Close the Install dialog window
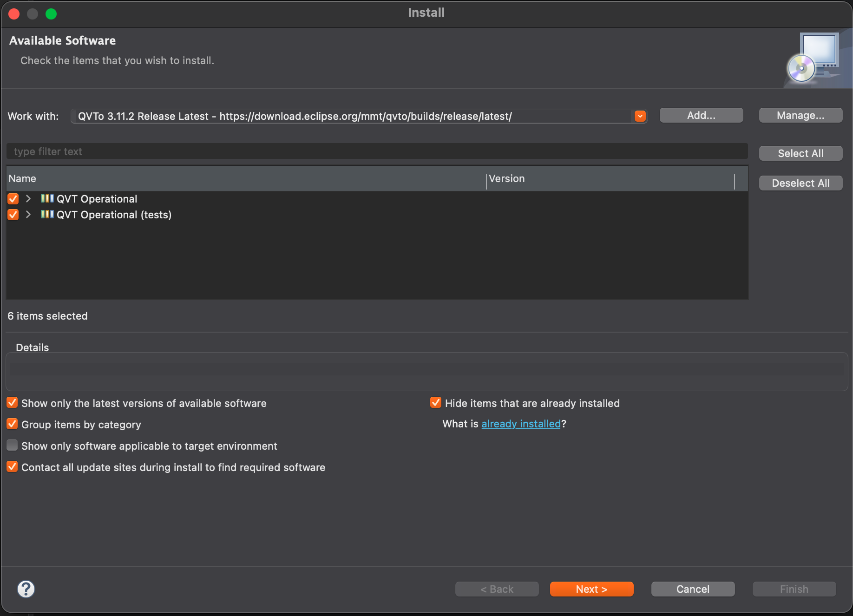 pyautogui.click(x=14, y=14)
